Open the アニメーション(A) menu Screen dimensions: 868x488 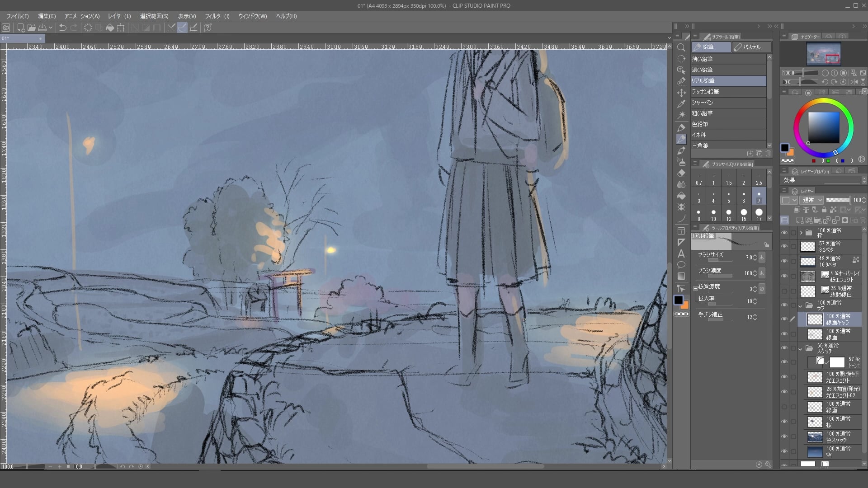82,16
